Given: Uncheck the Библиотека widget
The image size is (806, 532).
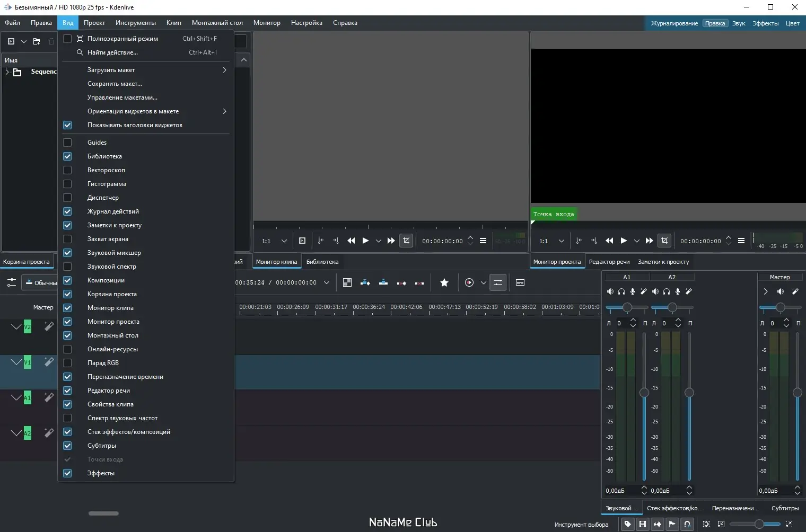Looking at the screenshot, I should 67,156.
